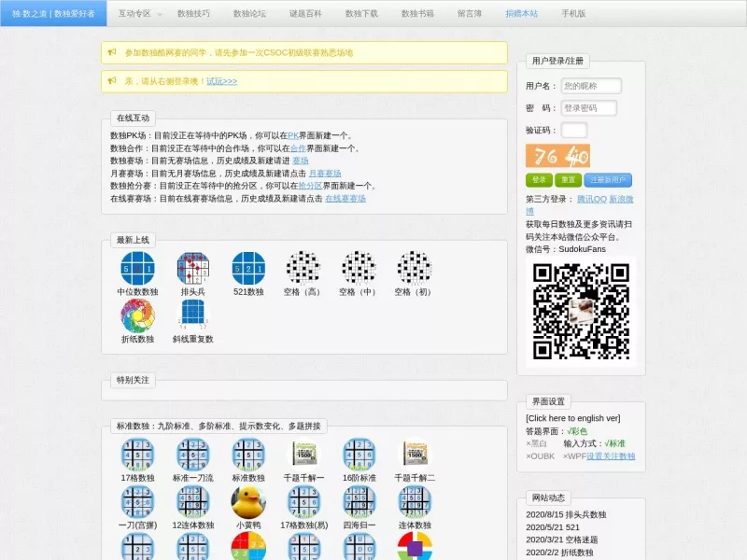Open the 千题千解二 book icon

[415, 455]
